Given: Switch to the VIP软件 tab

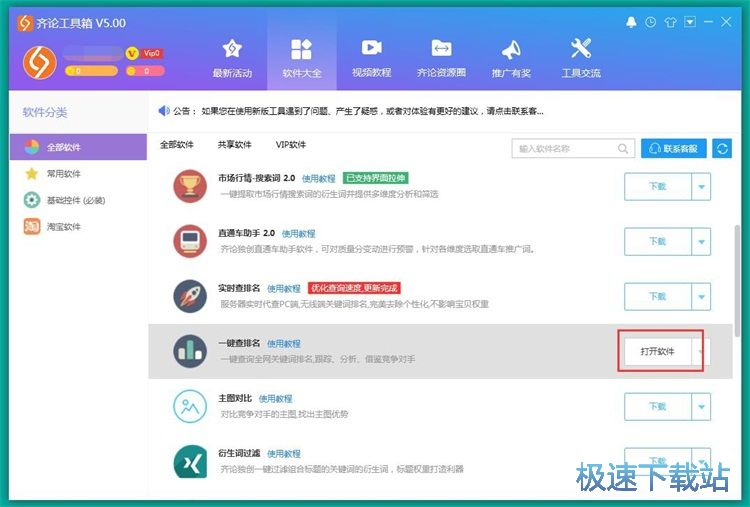Looking at the screenshot, I should pos(290,144).
